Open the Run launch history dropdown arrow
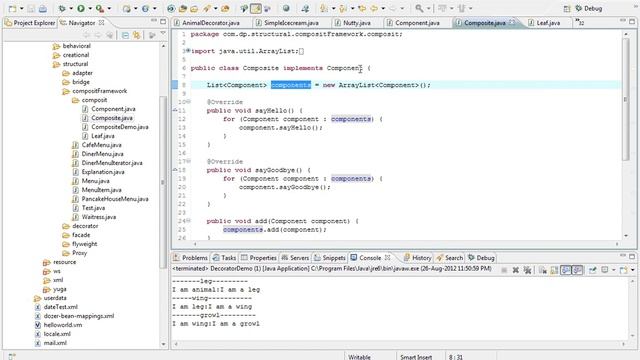 [x=90, y=9]
